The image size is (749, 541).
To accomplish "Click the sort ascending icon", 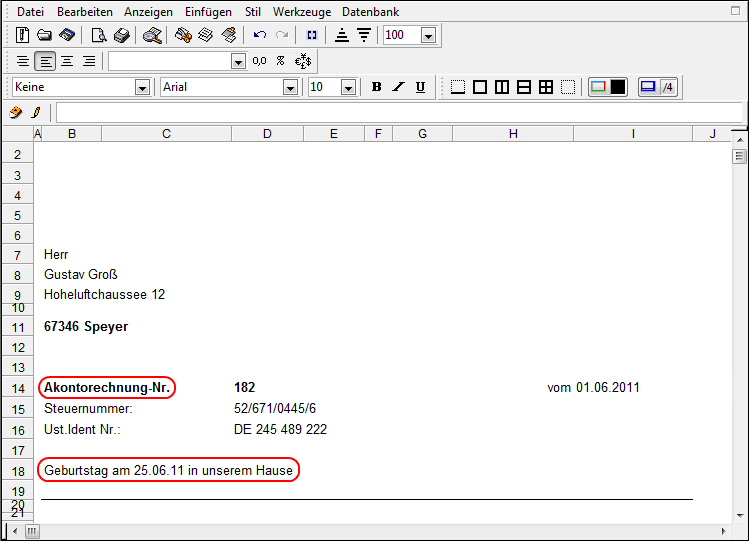I will click(342, 36).
